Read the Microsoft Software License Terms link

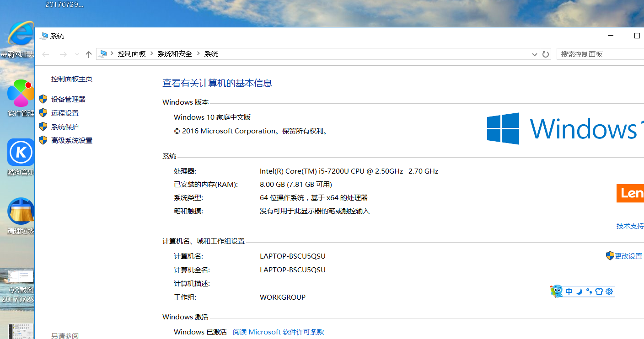(278, 332)
